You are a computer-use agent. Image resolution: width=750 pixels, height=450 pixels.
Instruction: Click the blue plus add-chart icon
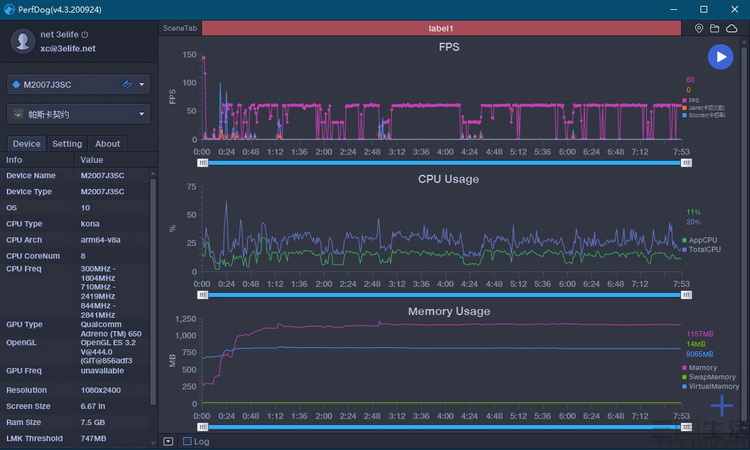(x=722, y=406)
